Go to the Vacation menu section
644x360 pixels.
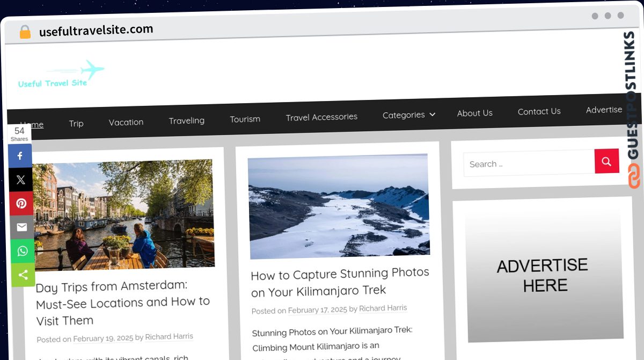[126, 123]
